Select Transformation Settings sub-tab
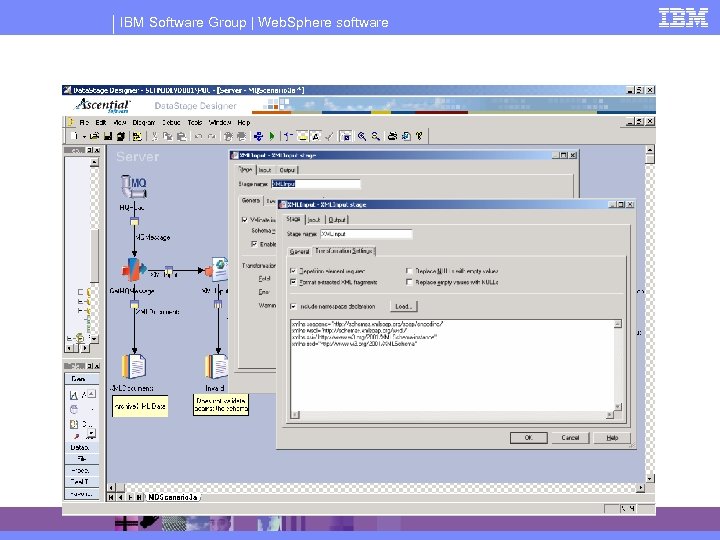 (x=344, y=251)
